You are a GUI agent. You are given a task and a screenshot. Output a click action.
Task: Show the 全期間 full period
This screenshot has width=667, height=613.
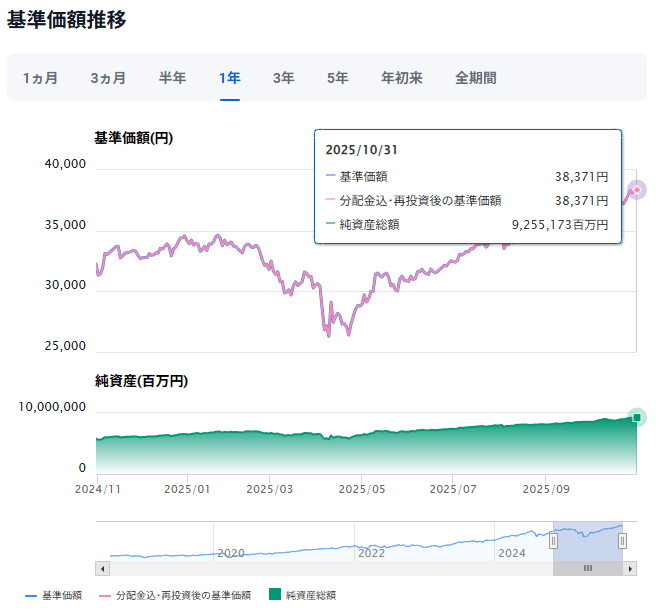click(476, 78)
